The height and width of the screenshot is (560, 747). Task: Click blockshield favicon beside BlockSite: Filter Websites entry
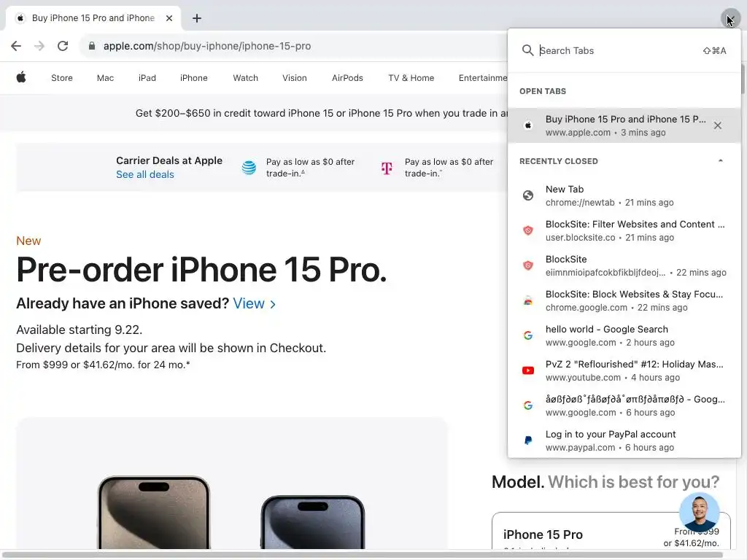528,230
